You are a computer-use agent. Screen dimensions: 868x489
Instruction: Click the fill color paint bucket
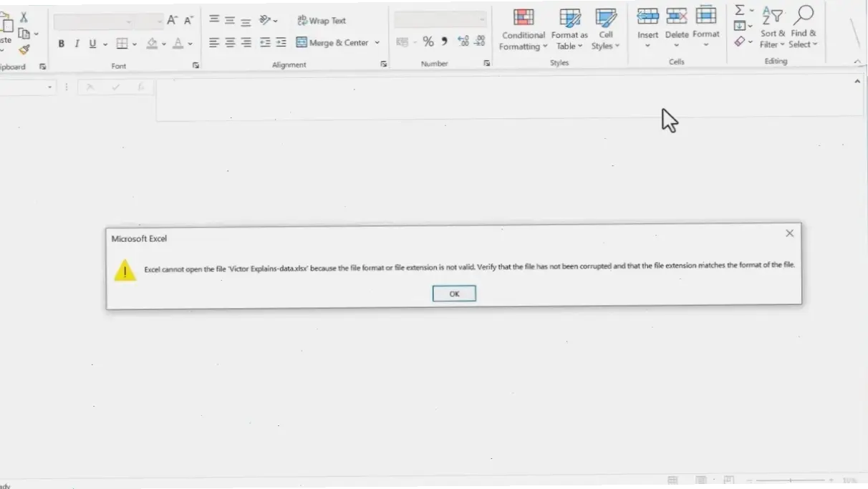coord(152,44)
